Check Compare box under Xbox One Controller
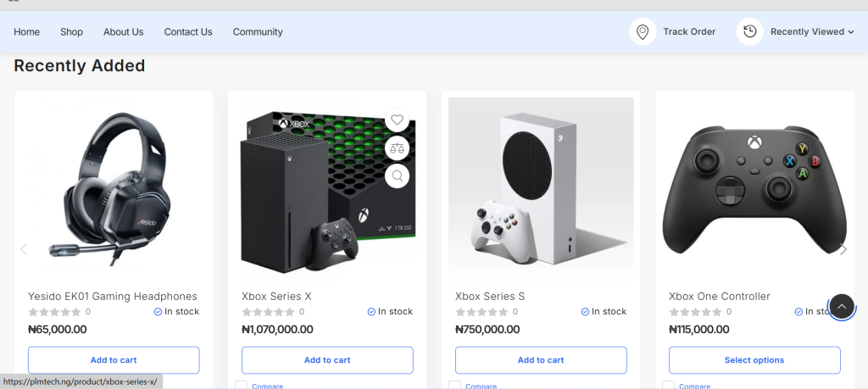Screen dimensions: 868x389 tap(669, 386)
